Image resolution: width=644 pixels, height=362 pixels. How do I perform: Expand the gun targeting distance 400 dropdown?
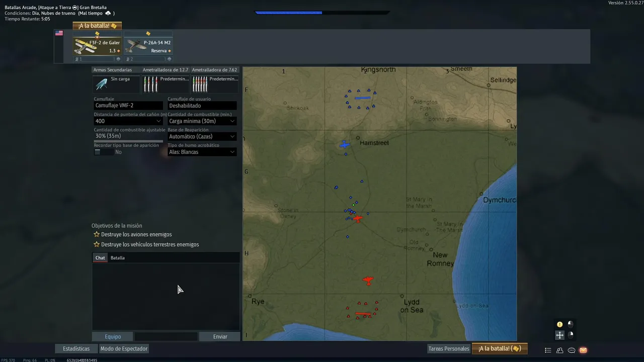tap(128, 121)
